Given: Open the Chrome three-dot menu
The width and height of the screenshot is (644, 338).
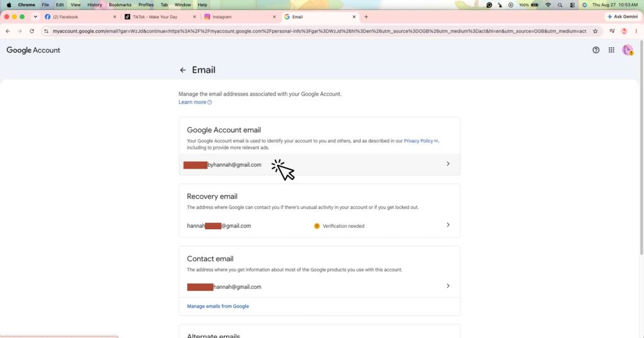Looking at the screenshot, I should (636, 31).
